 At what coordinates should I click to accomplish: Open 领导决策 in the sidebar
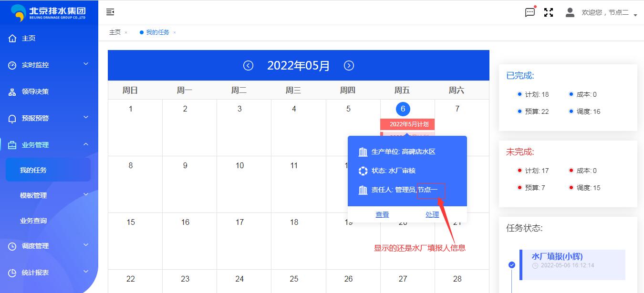pyautogui.click(x=35, y=91)
